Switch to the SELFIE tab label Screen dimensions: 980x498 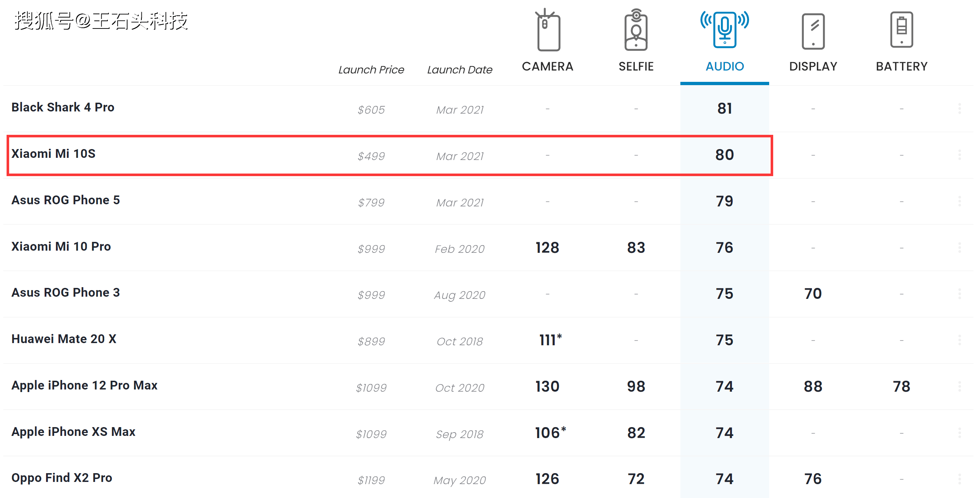coord(636,66)
